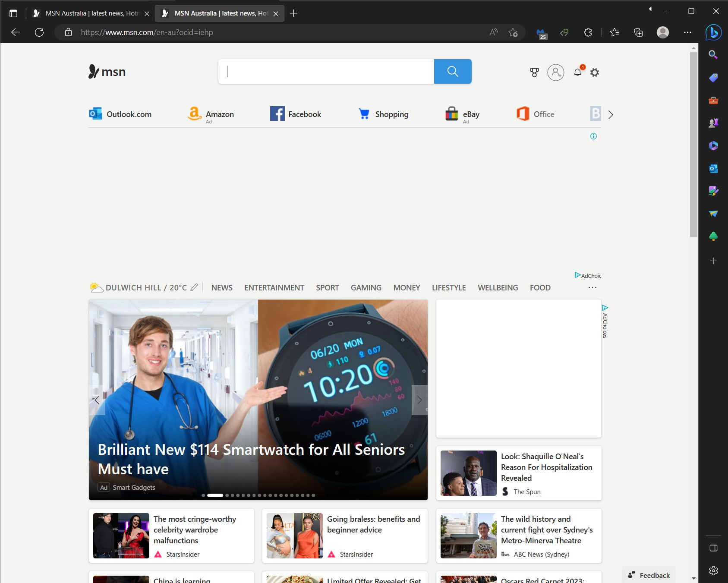Open the Smartwatch for All Seniors headline

(251, 459)
